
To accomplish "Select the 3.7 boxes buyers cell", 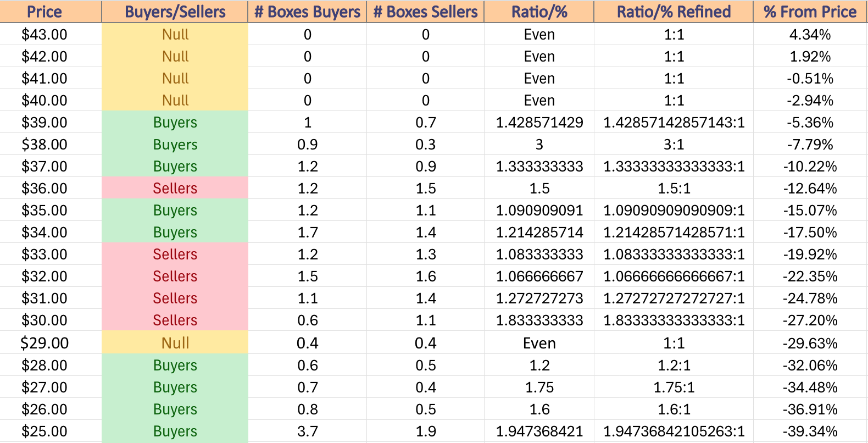I will pyautogui.click(x=307, y=431).
